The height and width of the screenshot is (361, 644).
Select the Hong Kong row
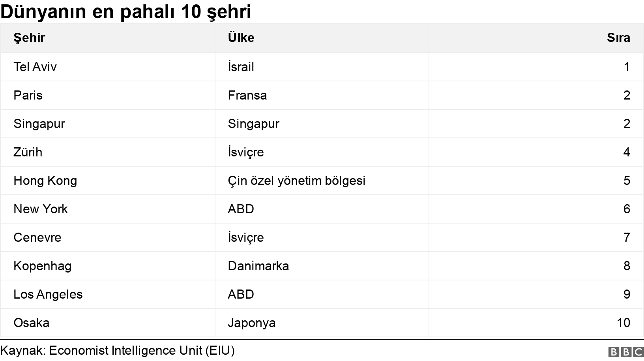[x=322, y=180]
